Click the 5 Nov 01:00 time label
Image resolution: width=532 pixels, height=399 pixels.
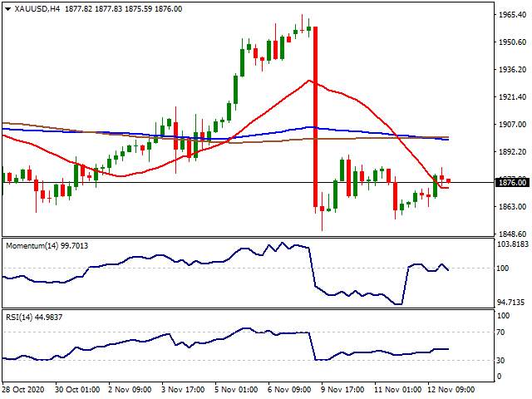pos(236,389)
